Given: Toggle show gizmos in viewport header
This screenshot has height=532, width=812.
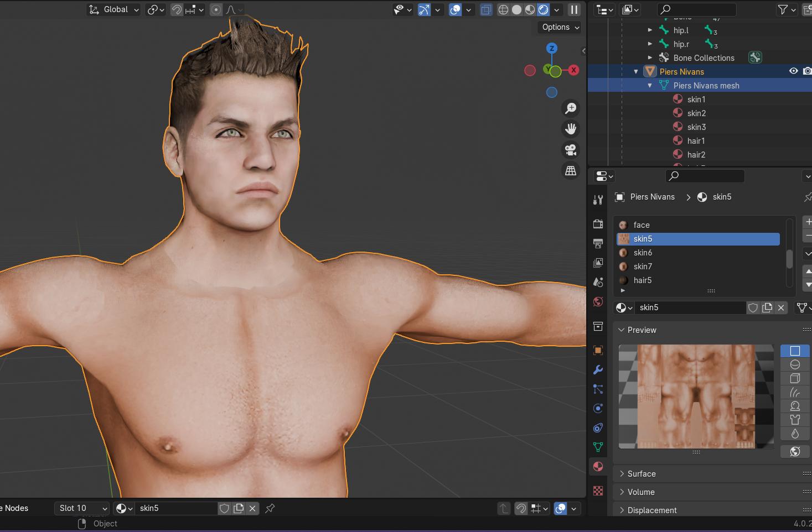Looking at the screenshot, I should 424,9.
